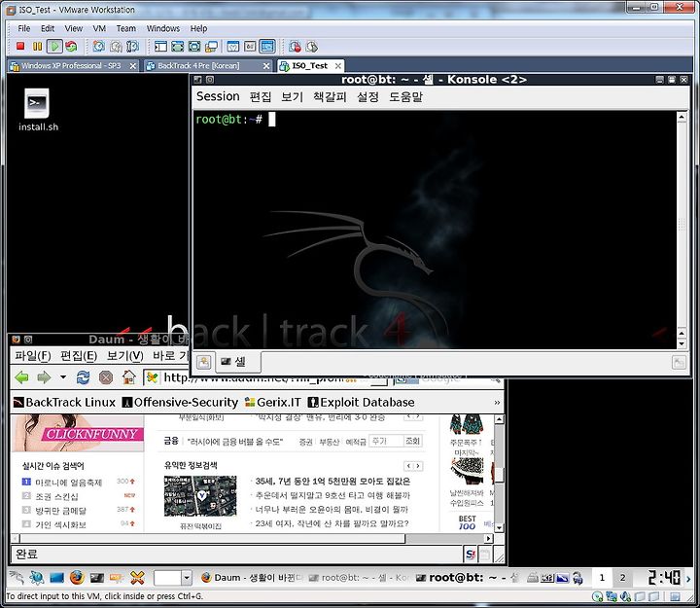
Task: Click the first trending search 마로니에 얼음축제
Action: (69, 483)
